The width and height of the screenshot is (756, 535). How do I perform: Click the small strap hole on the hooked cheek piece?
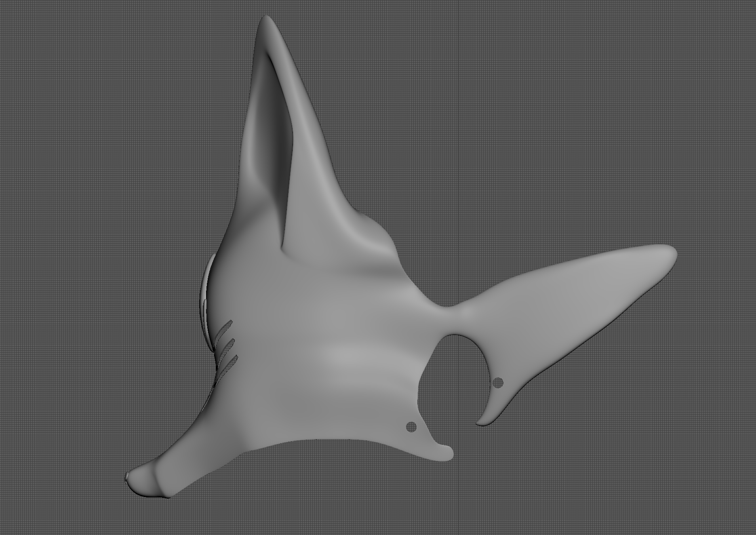point(498,383)
